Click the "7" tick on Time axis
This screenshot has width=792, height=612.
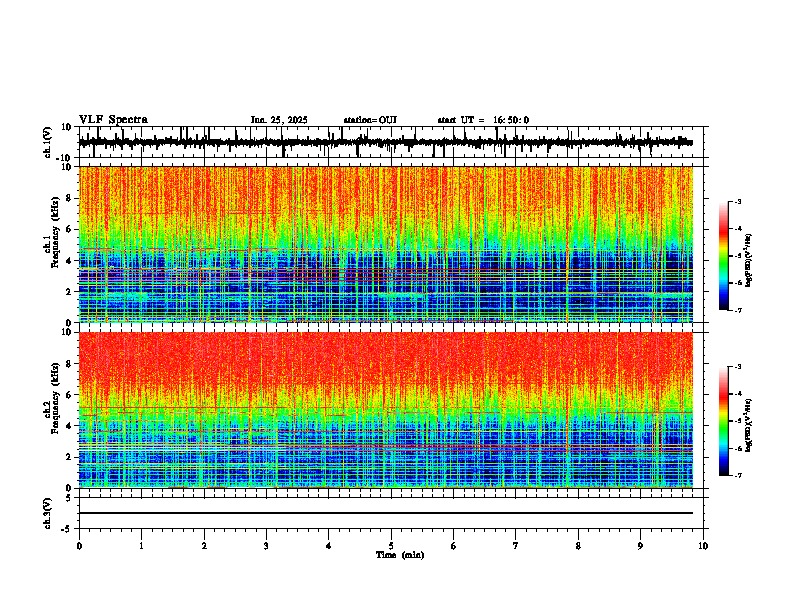516,546
